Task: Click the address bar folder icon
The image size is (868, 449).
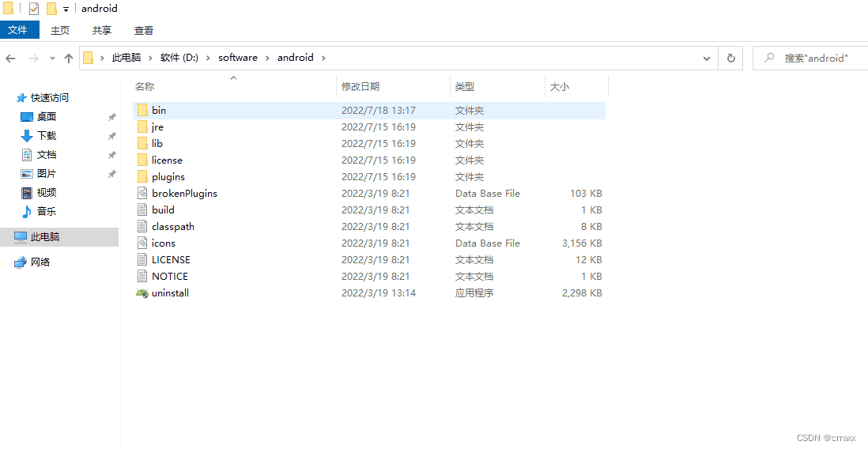Action: pyautogui.click(x=88, y=58)
